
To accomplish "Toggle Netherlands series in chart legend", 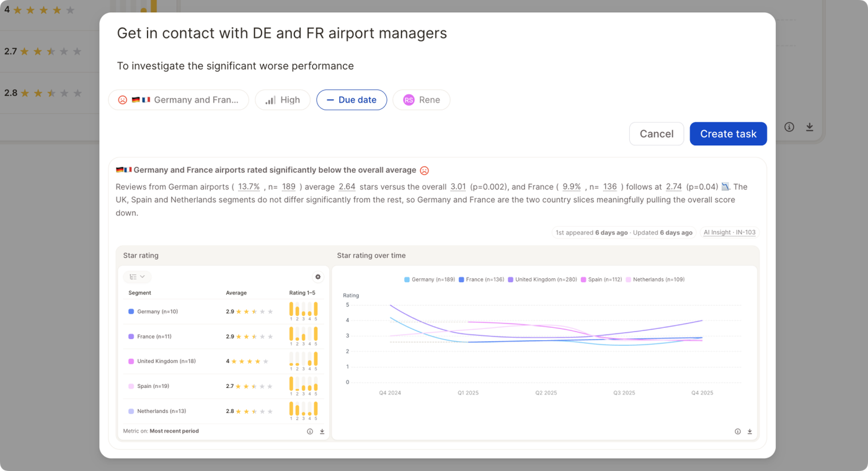I will pyautogui.click(x=655, y=280).
